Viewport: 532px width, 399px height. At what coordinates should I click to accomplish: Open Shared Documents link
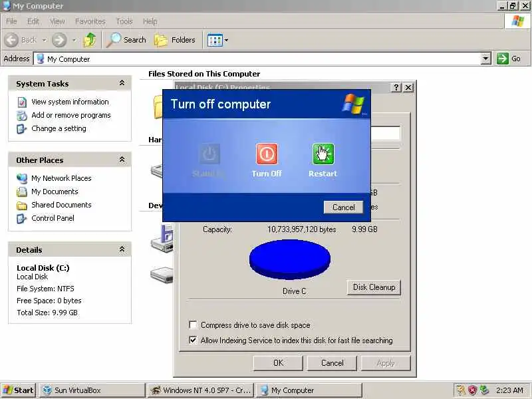61,205
